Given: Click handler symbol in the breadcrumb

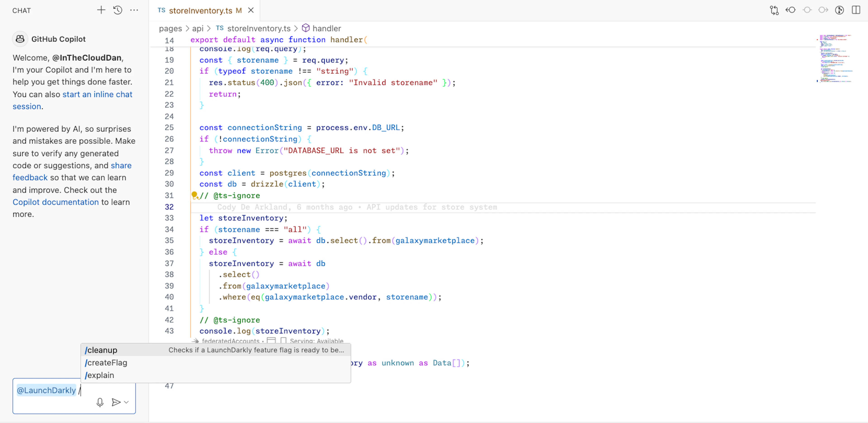Looking at the screenshot, I should 327,29.
